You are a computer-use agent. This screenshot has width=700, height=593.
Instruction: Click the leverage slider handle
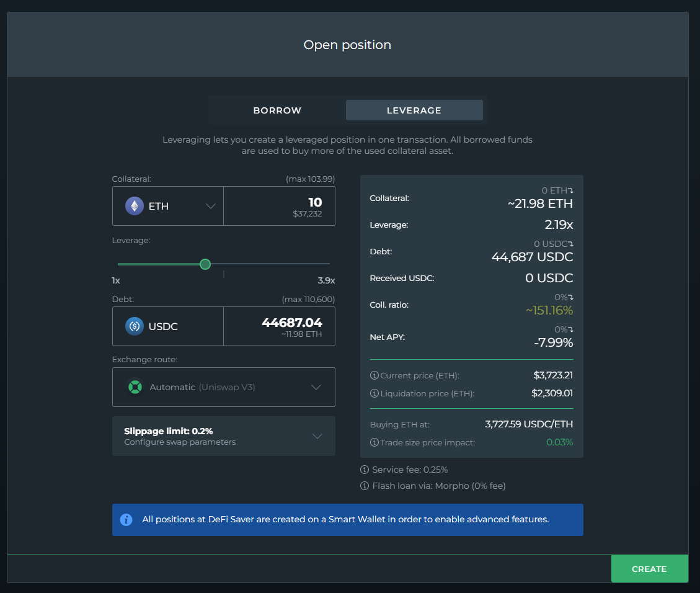tap(205, 264)
